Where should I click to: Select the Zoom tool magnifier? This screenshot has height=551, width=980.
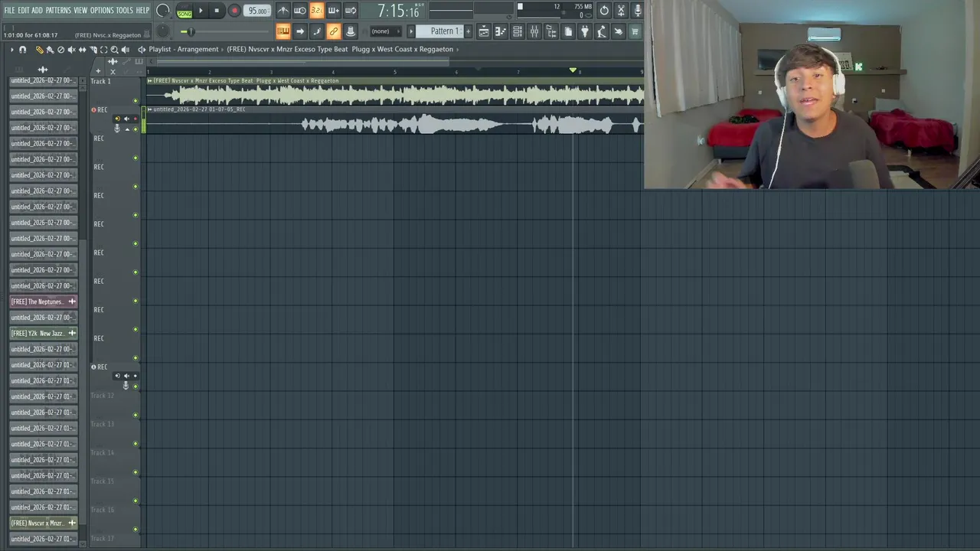click(114, 50)
